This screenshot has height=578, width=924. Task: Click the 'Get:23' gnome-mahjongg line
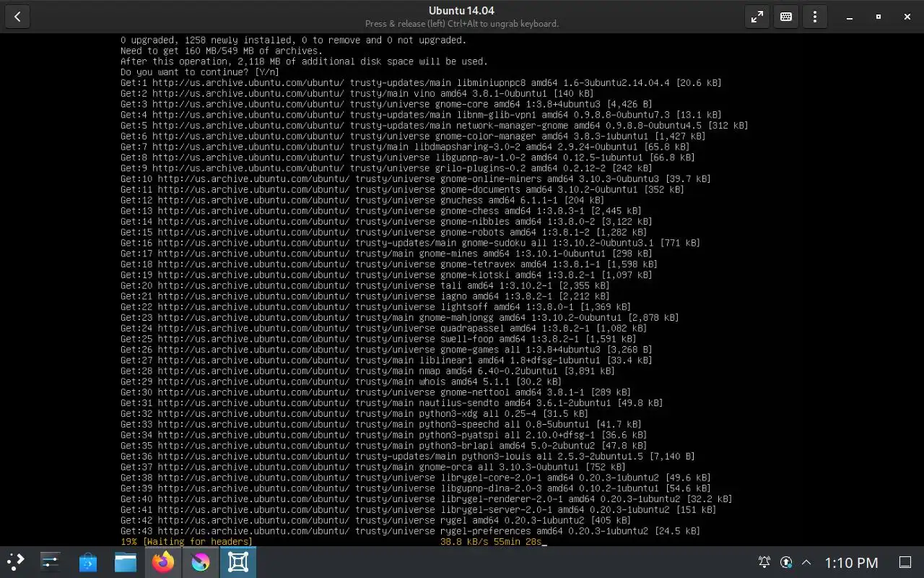tap(400, 317)
